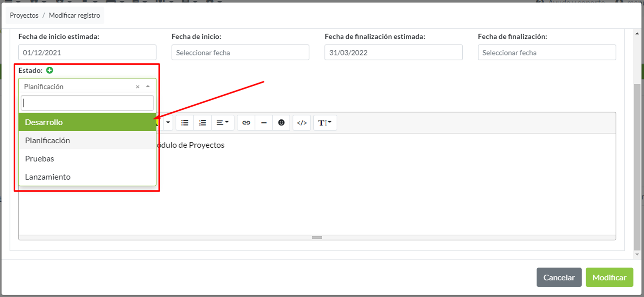
Task: Open the text alignment dropdown
Action: pos(222,123)
